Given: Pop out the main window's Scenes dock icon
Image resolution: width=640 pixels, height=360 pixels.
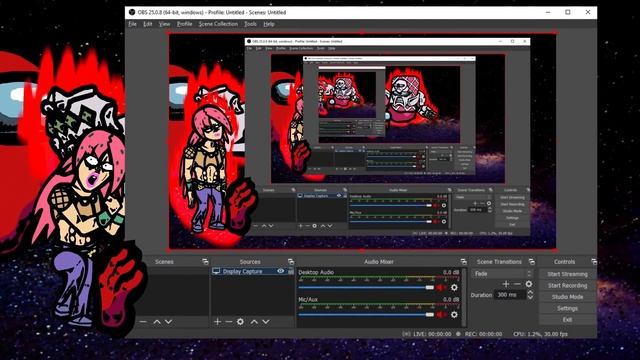Looking at the screenshot, I should coord(205,262).
